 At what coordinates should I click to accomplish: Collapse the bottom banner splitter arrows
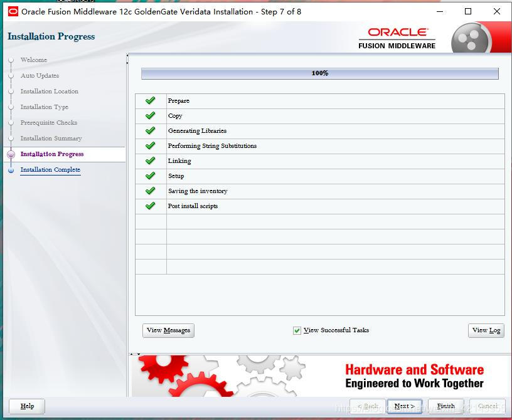[135, 354]
